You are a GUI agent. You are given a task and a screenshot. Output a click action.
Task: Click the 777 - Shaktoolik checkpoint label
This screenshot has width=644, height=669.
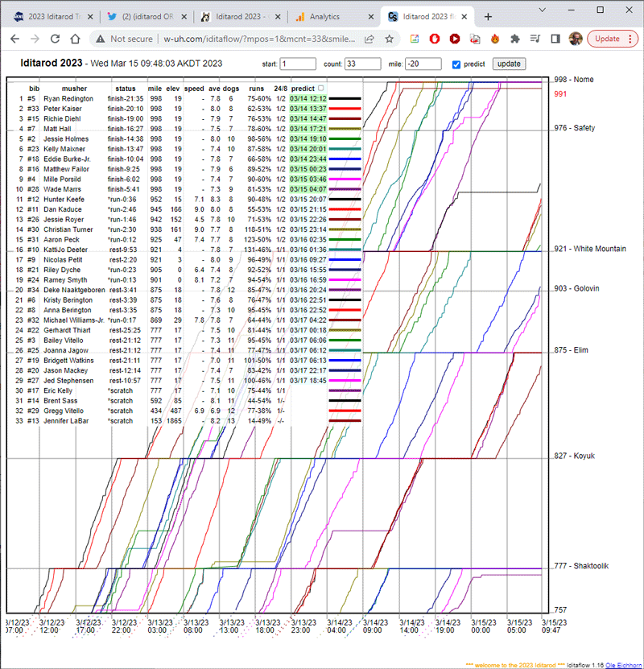pos(581,566)
